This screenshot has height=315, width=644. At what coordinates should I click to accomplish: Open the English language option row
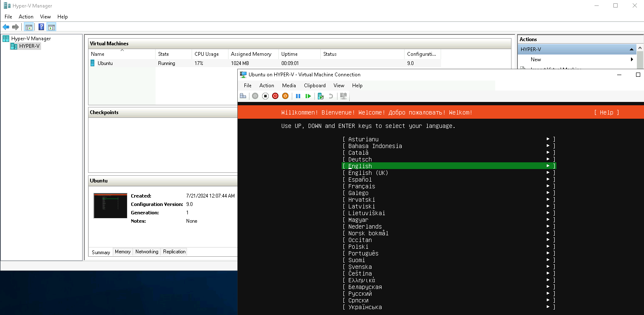click(x=449, y=166)
